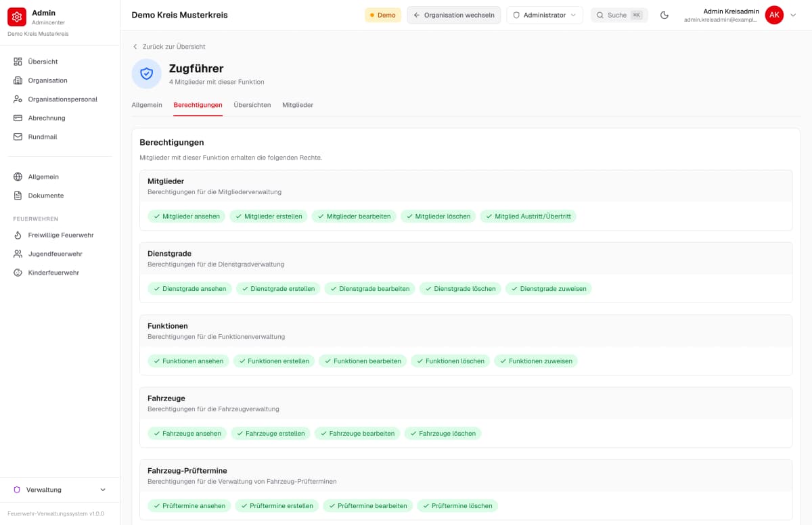Screen dimensions: 812x525
Task: Toggle the Mitglieder löschen permission
Action: coord(438,216)
